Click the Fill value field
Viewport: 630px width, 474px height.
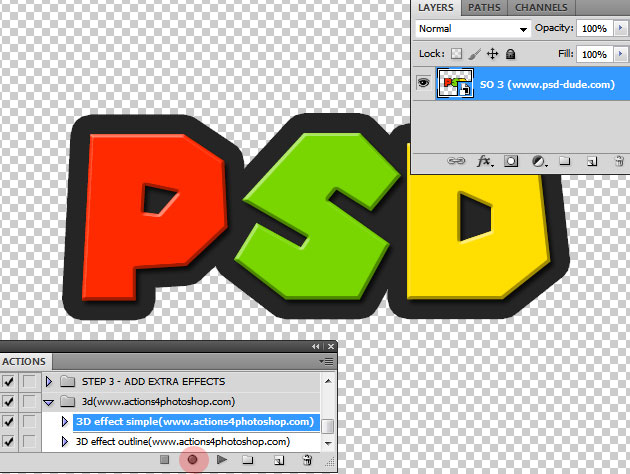pos(594,54)
